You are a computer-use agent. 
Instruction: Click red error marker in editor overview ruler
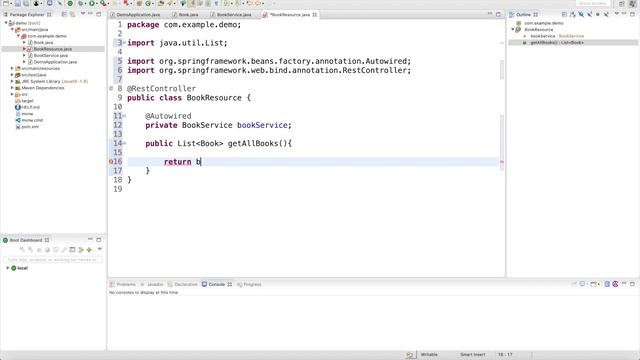point(502,162)
